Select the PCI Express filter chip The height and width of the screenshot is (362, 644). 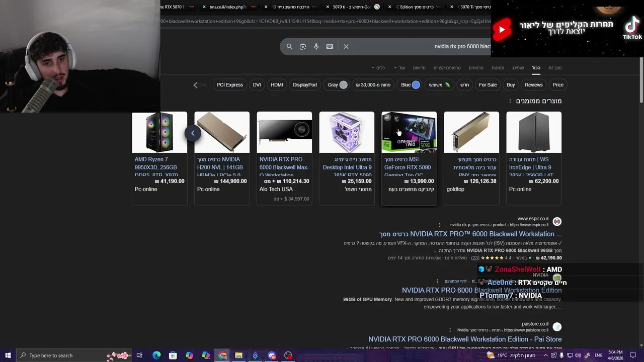pos(230,85)
